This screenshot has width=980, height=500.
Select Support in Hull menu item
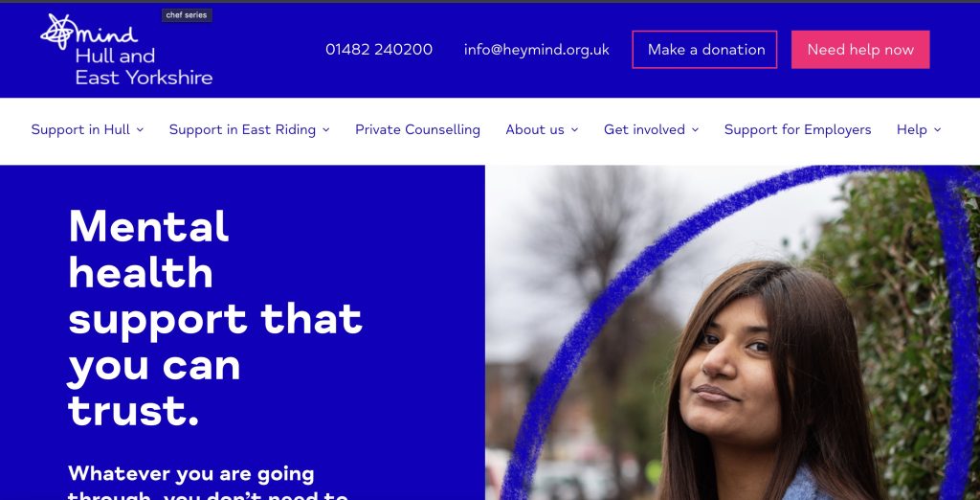[x=80, y=129]
